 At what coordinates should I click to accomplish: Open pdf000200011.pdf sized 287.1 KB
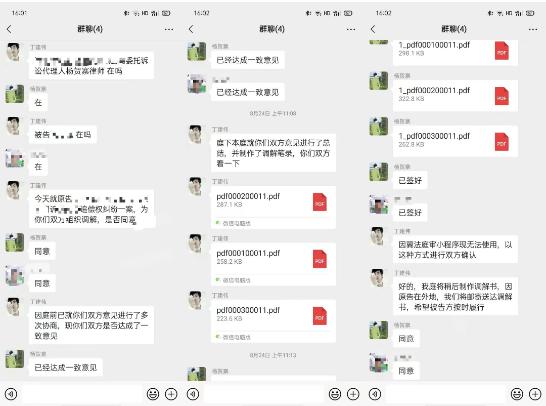(273, 208)
